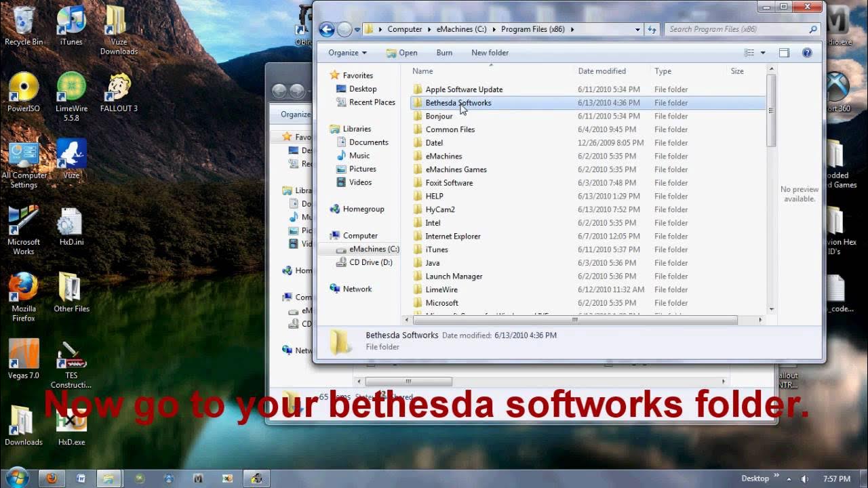Click the Program Files (x86) breadcrumb
The image size is (868, 488).
[534, 29]
